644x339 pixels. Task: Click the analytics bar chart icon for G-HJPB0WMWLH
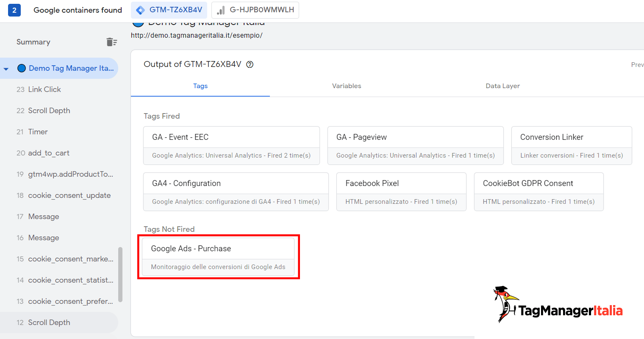(x=221, y=10)
